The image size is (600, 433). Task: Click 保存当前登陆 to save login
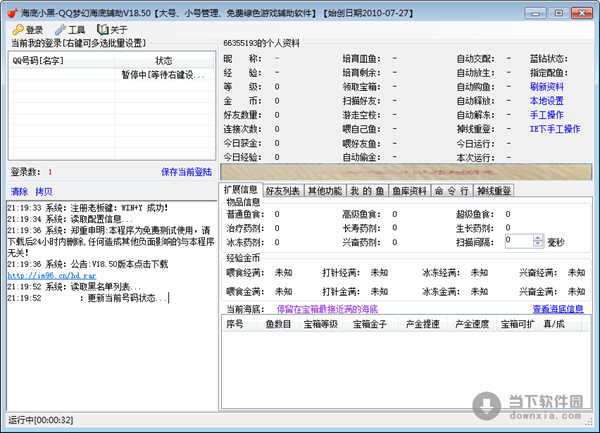click(184, 172)
